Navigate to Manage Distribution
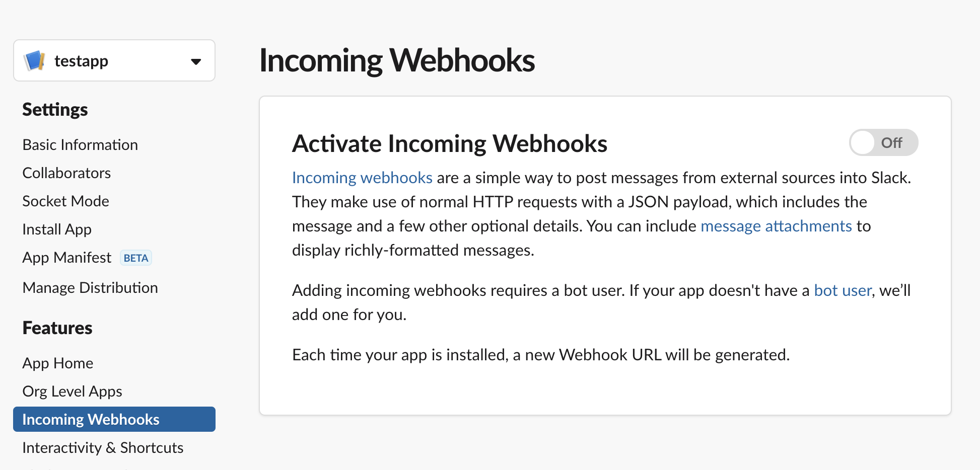Image resolution: width=980 pixels, height=470 pixels. (x=90, y=288)
